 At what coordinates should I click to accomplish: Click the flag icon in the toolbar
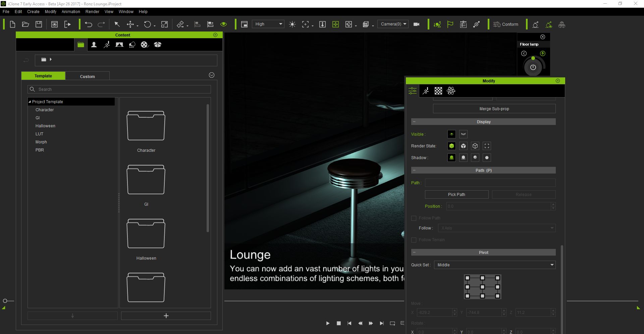pos(450,24)
